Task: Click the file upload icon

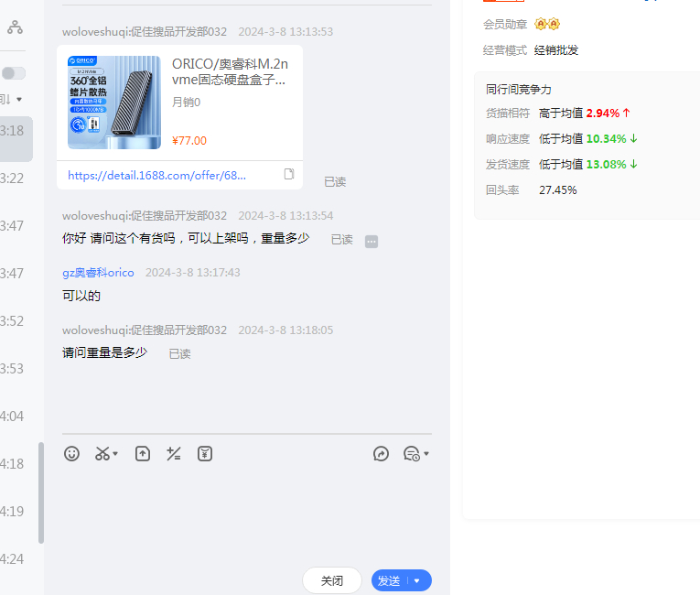Action: (143, 453)
